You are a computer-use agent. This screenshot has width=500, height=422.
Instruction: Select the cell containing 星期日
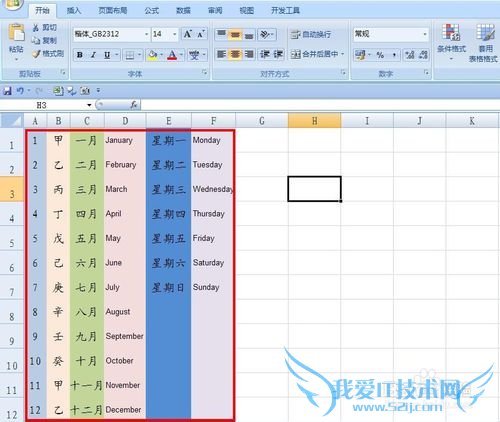[x=169, y=287]
